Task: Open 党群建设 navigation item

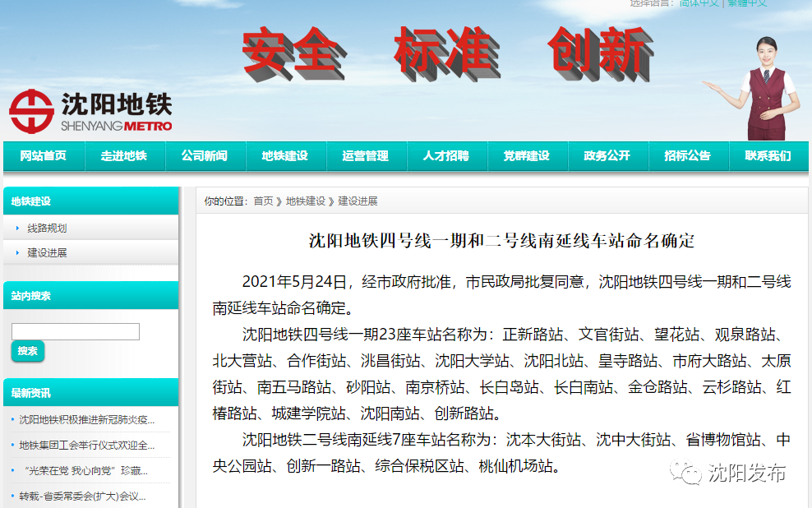Action: click(527, 156)
